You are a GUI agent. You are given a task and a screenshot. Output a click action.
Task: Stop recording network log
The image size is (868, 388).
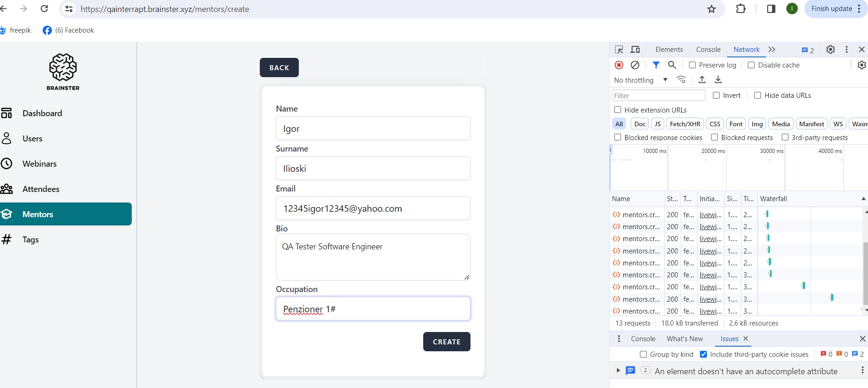(x=619, y=65)
